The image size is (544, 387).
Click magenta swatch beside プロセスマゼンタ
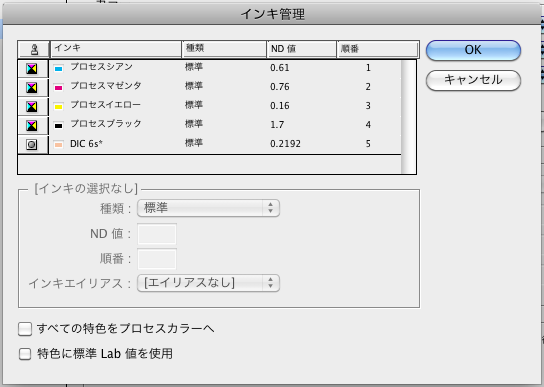click(x=59, y=88)
